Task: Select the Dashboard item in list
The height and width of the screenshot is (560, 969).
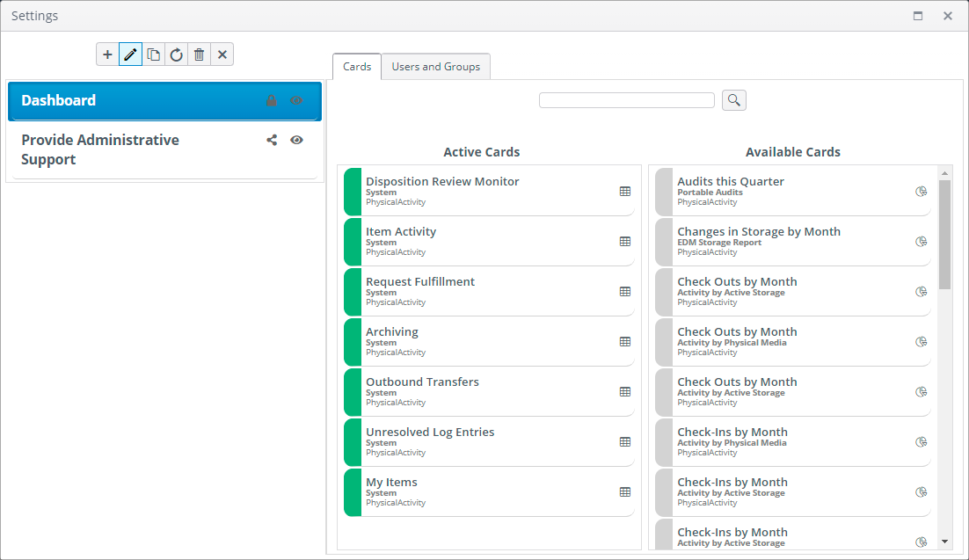Action: (164, 101)
